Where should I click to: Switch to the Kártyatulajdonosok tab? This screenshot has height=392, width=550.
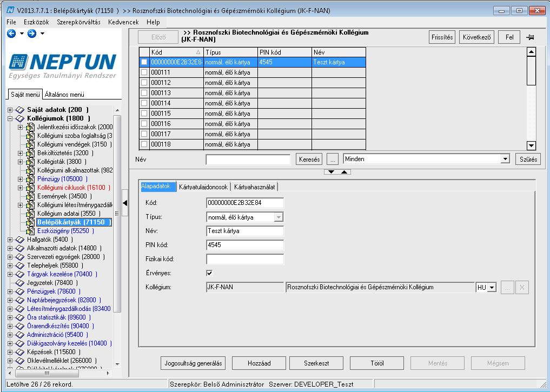203,187
